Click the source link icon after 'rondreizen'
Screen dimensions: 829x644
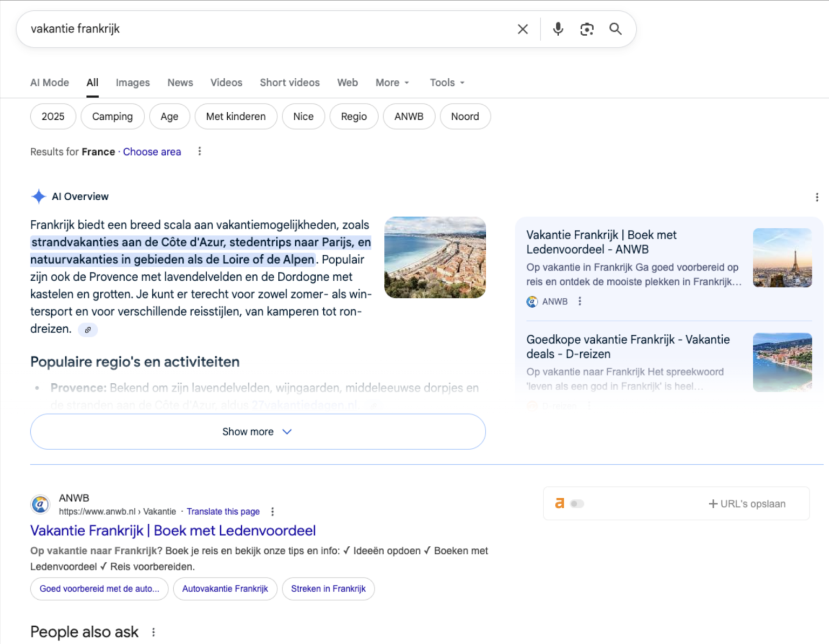(x=87, y=330)
